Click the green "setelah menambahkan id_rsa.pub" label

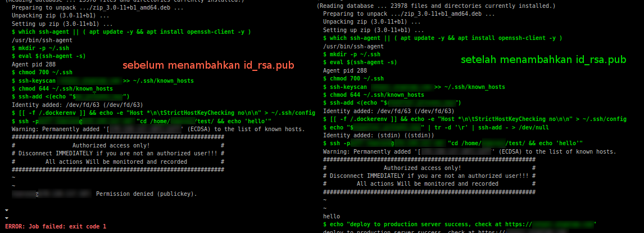pyautogui.click(x=543, y=60)
